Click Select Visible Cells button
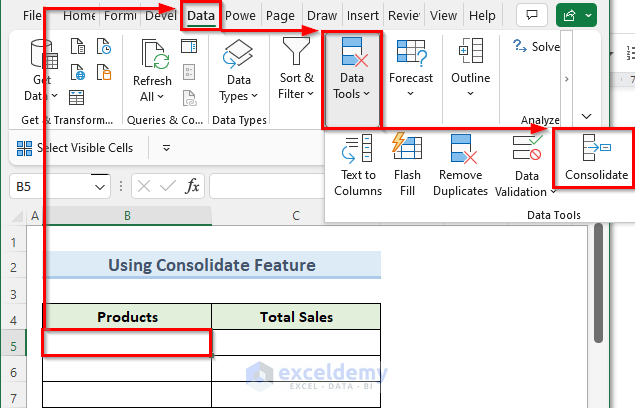Viewport: 635px width, 408px height. pos(74,147)
